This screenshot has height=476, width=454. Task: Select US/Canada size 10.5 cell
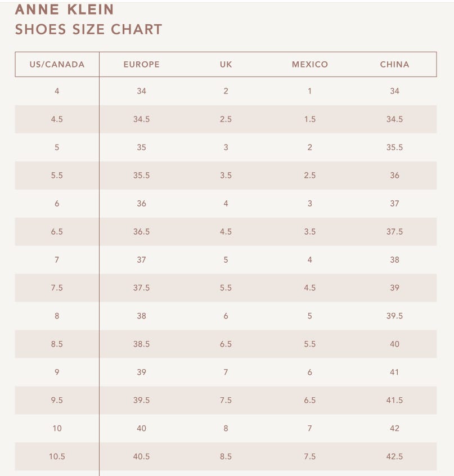pos(57,456)
